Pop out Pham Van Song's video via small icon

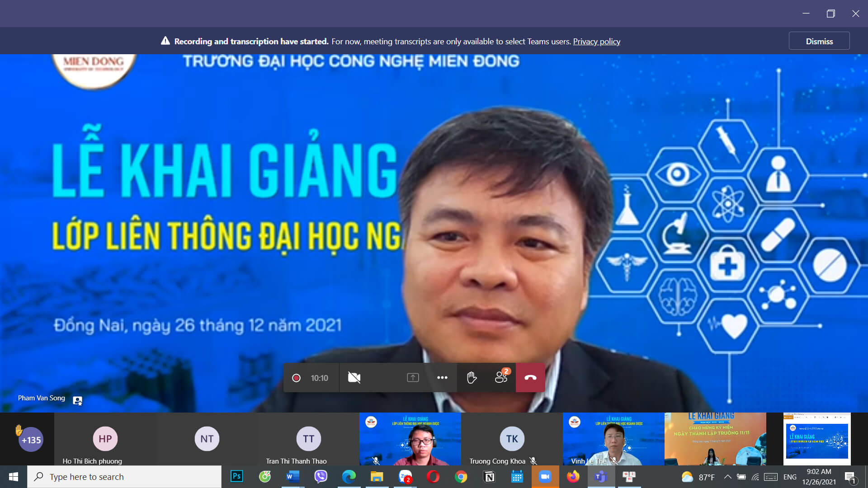[77, 400]
